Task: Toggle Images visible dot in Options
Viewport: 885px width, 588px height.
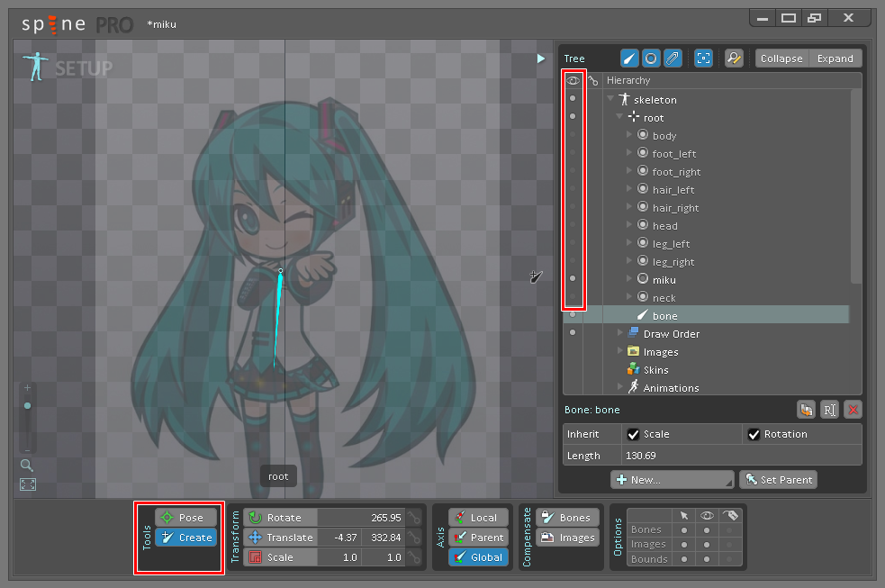Action: click(x=707, y=545)
